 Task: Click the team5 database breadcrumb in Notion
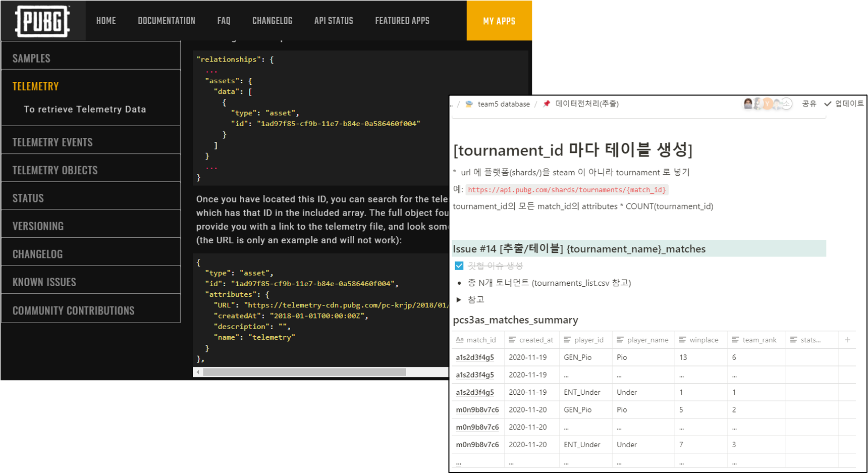pyautogui.click(x=504, y=104)
